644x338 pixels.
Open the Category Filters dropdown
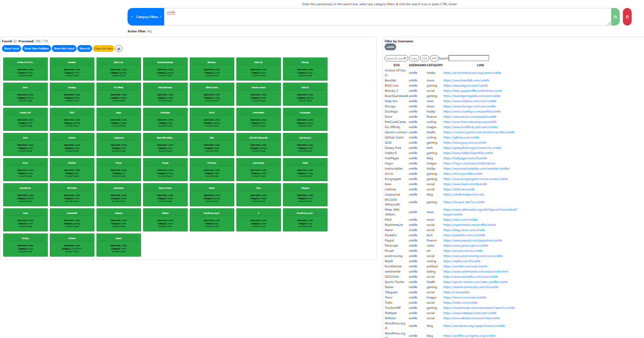(146, 17)
